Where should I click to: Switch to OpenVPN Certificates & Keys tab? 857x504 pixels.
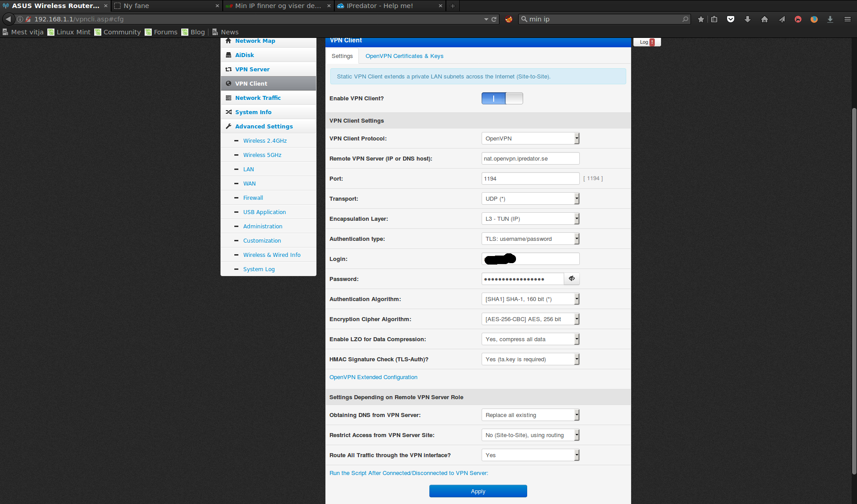click(404, 56)
